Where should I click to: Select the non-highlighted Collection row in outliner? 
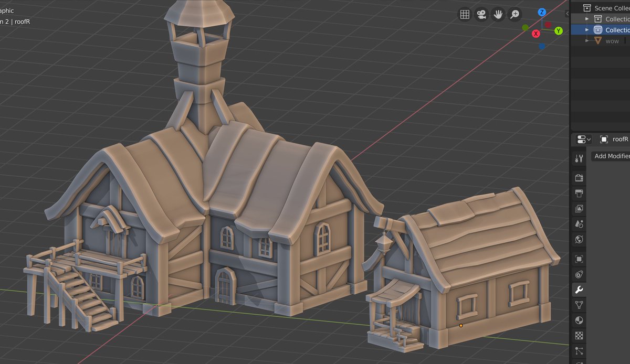(600, 19)
